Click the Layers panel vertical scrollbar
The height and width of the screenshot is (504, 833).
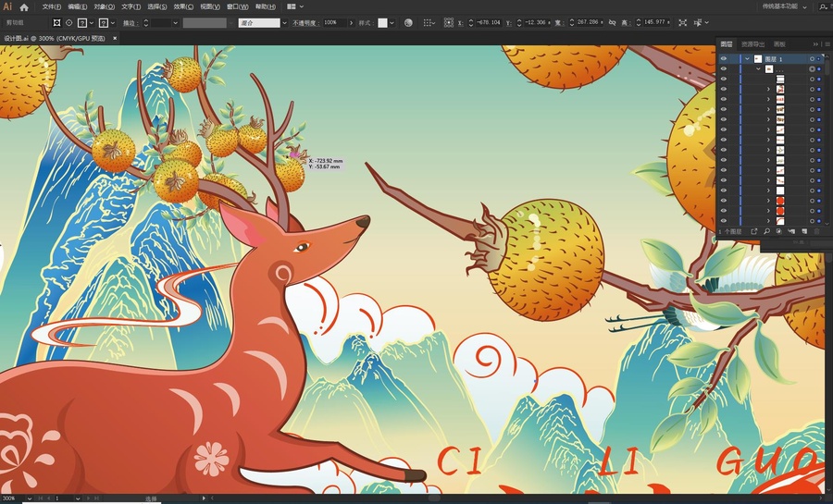[x=827, y=138]
